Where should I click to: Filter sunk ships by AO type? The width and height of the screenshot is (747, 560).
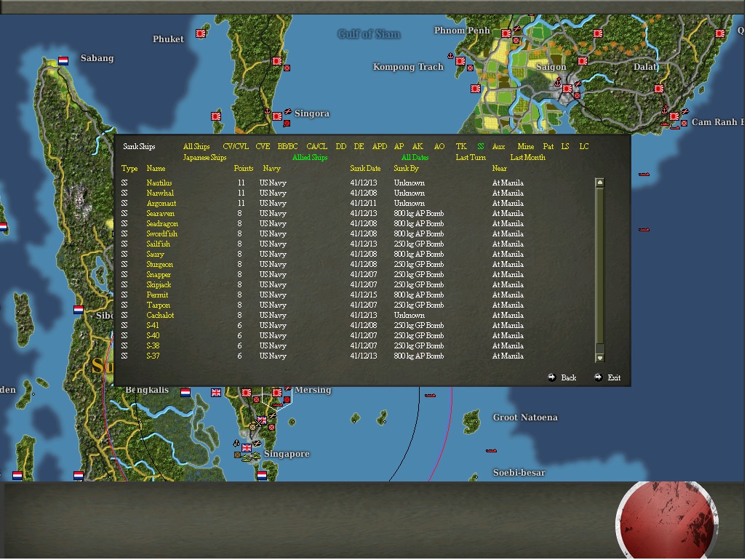(439, 147)
